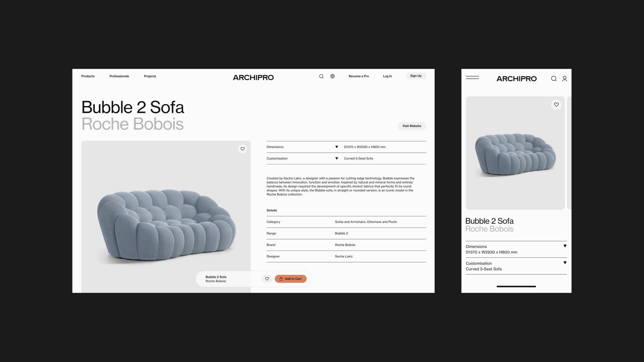Image resolution: width=644 pixels, height=362 pixels.
Task: Expand the desktop Dimensions dropdown
Action: tap(337, 147)
